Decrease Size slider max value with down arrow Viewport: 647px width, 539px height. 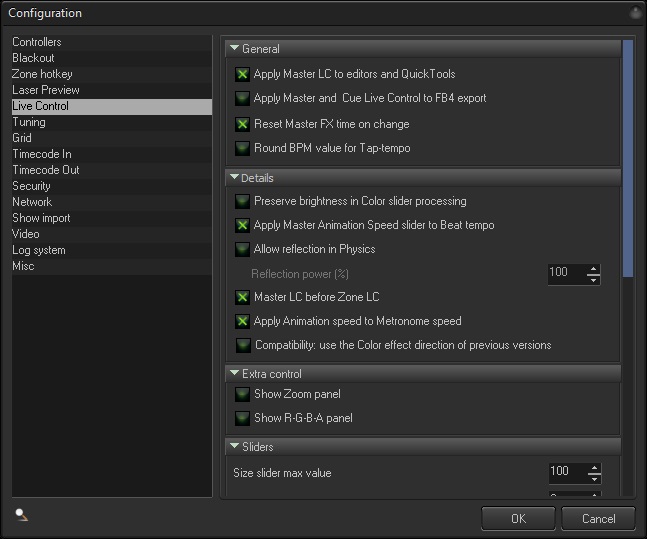pyautogui.click(x=594, y=477)
